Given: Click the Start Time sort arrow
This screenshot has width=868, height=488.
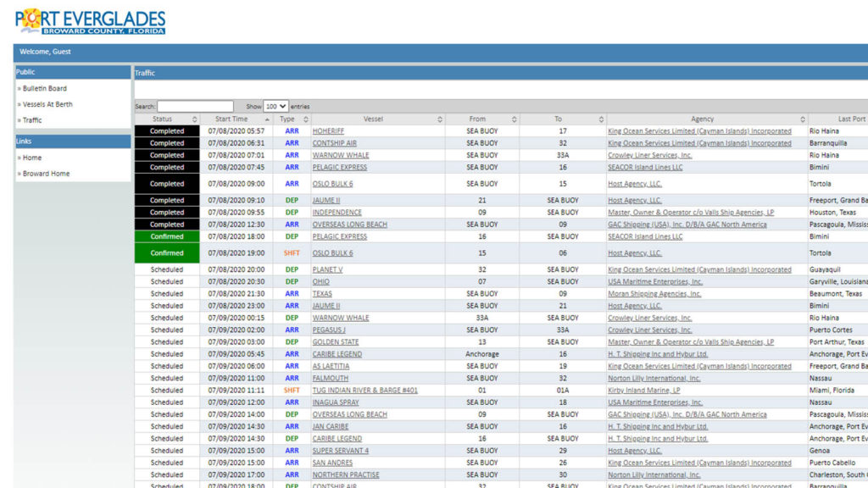Looking at the screenshot, I should (267, 119).
